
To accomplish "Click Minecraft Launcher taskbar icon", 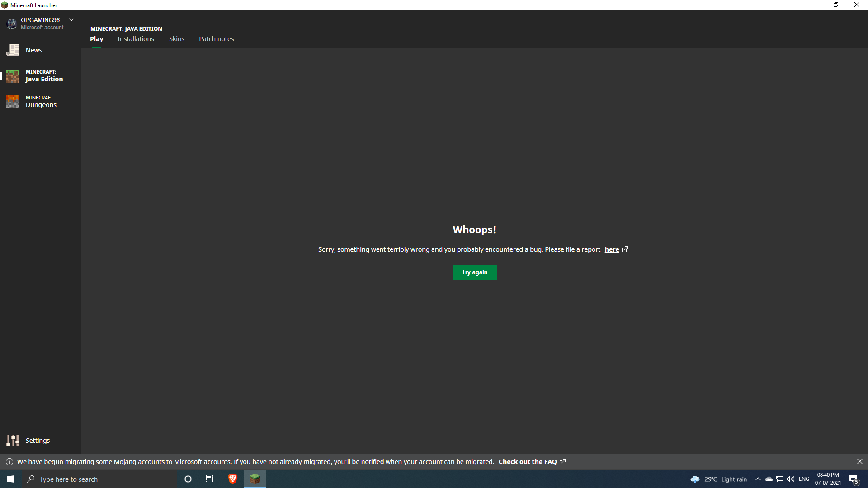I will click(255, 479).
